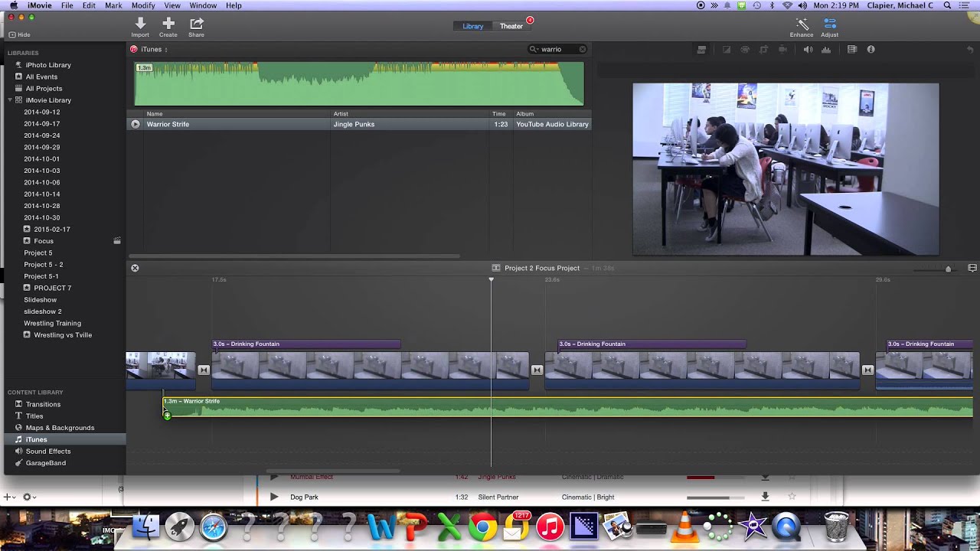Open iMovie star icon in the dock
980x551 pixels.
753,527
